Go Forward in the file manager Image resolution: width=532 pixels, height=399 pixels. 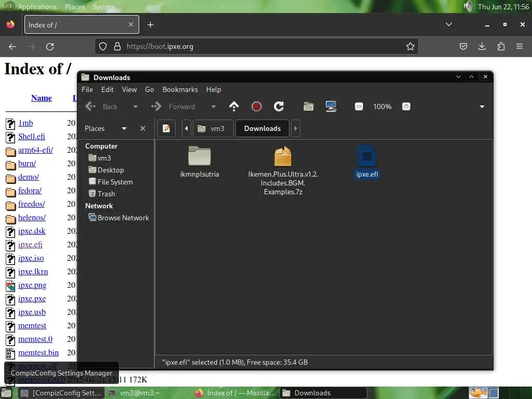(173, 107)
